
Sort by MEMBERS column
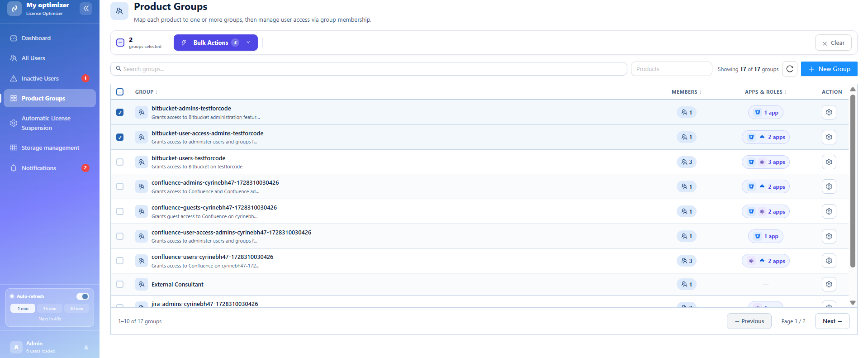(686, 92)
